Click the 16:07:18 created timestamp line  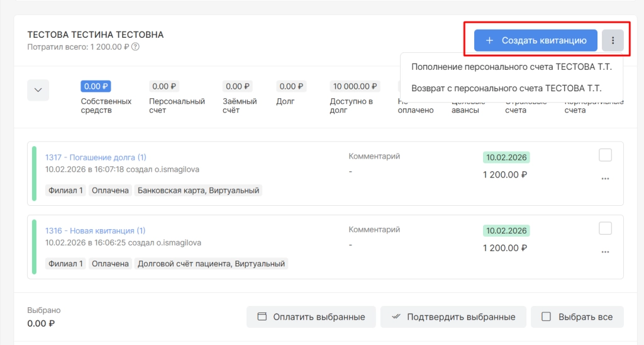point(122,169)
